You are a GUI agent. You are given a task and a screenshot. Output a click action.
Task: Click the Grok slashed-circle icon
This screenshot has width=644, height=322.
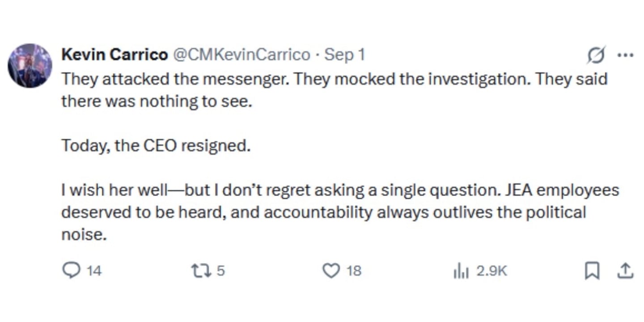(596, 55)
